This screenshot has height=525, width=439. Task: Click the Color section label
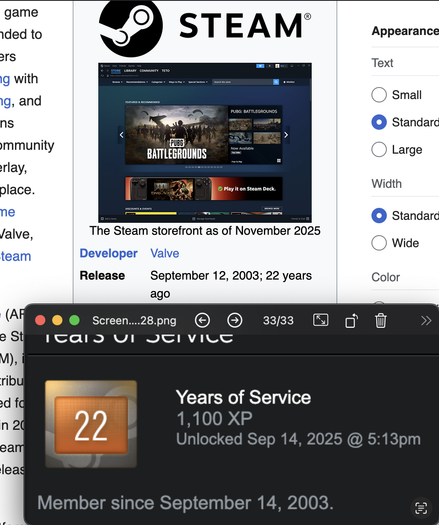coord(386,277)
